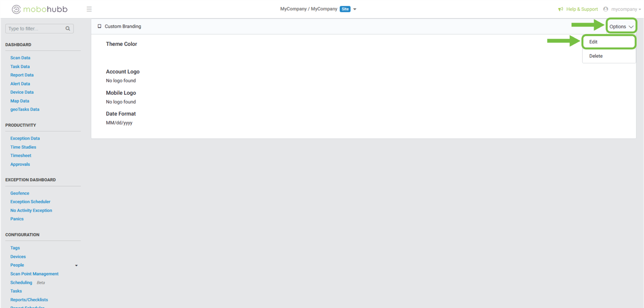Navigate to Scan Point Management

pos(34,274)
